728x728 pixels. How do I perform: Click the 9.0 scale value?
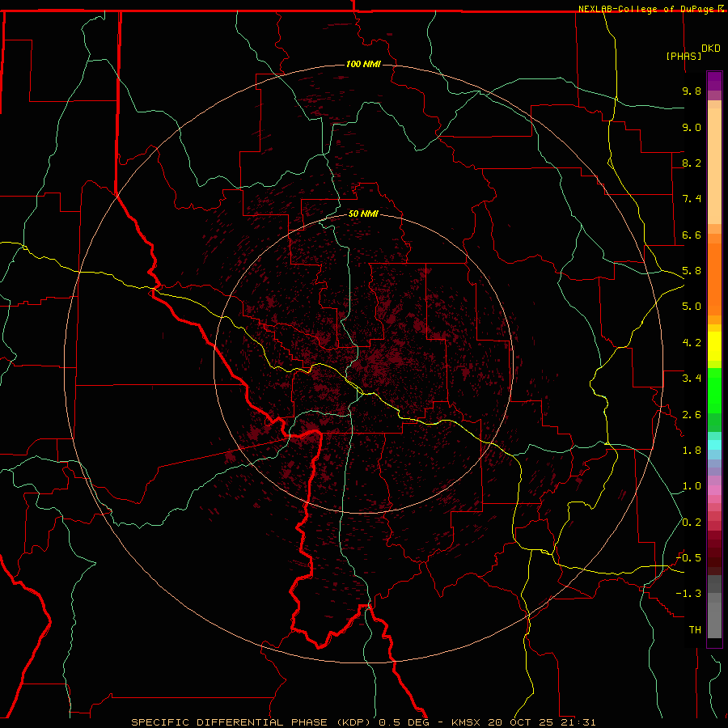(692, 127)
